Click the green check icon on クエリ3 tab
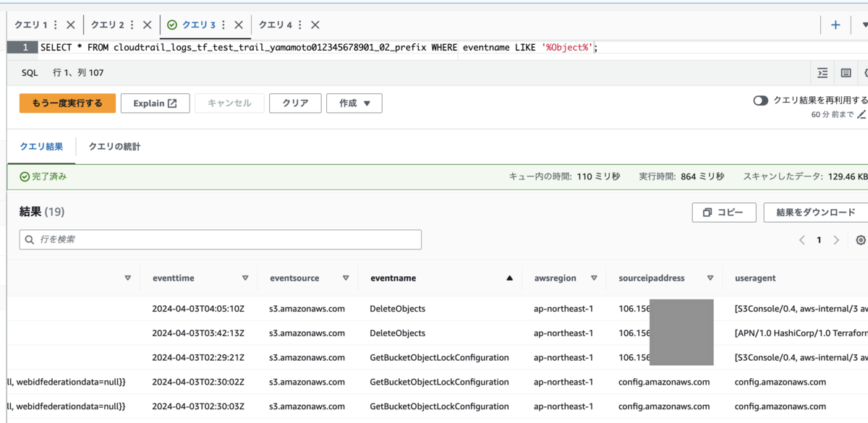Image resolution: width=868 pixels, height=423 pixels. point(172,25)
